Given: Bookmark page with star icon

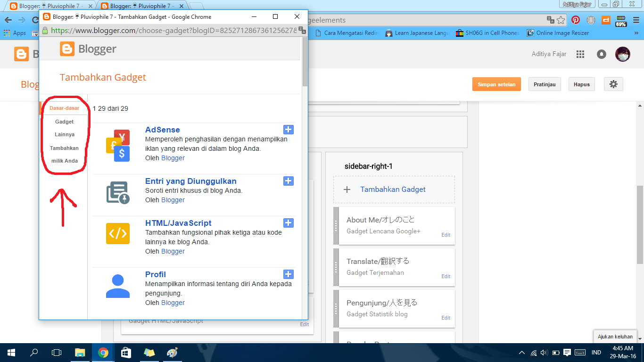Looking at the screenshot, I should (561, 20).
